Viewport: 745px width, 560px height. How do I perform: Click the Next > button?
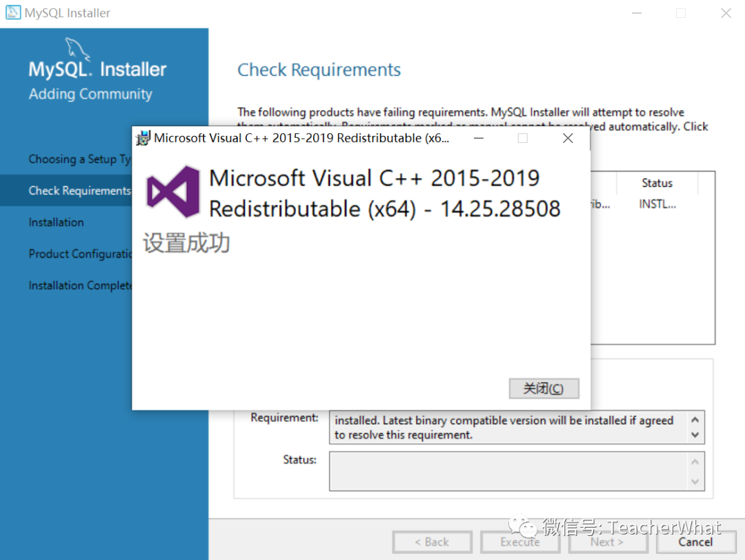coord(607,542)
